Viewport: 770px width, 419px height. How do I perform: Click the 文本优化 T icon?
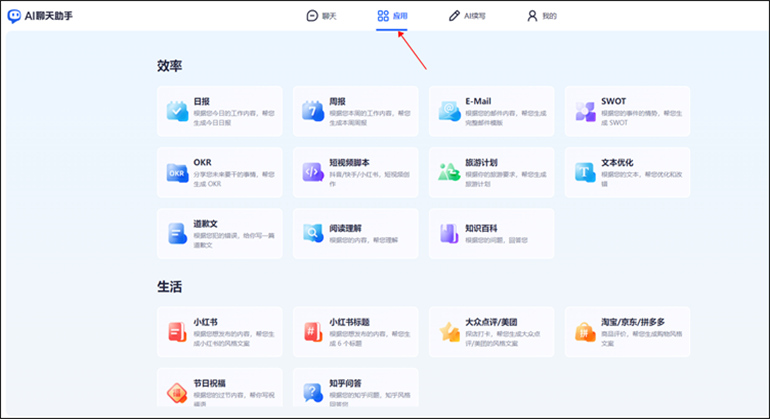585,172
